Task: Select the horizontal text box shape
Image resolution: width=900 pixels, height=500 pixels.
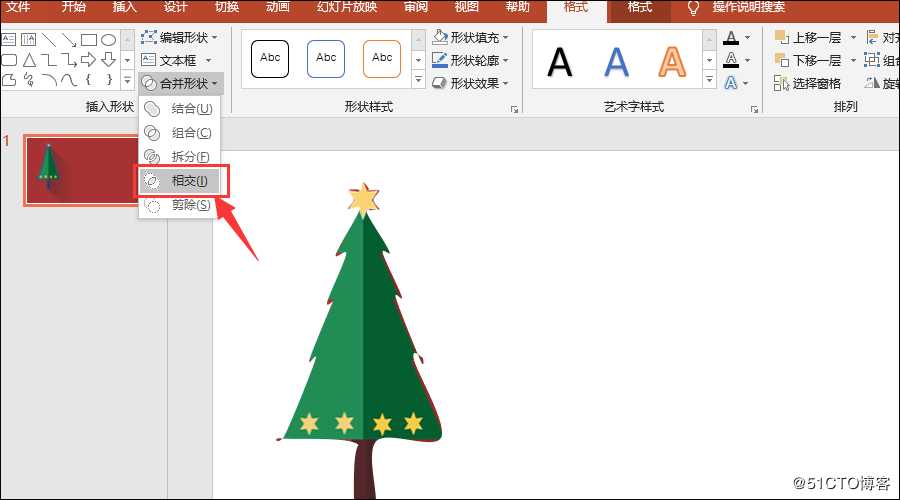Action: [9, 40]
